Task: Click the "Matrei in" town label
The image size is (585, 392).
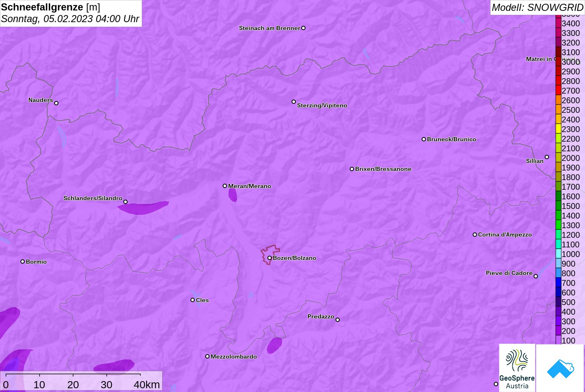Action: click(x=539, y=59)
